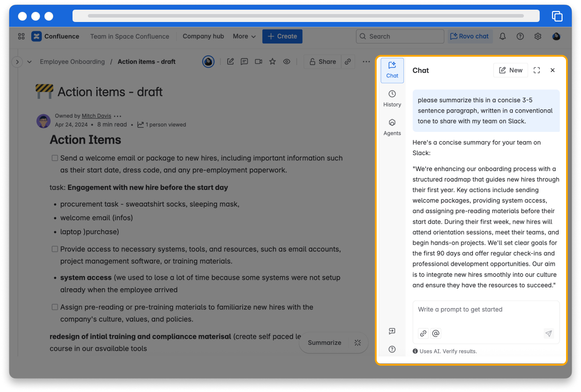Screen dimensions: 581x392
Task: Open the help question mark icon in top bar
Action: pyautogui.click(x=520, y=36)
